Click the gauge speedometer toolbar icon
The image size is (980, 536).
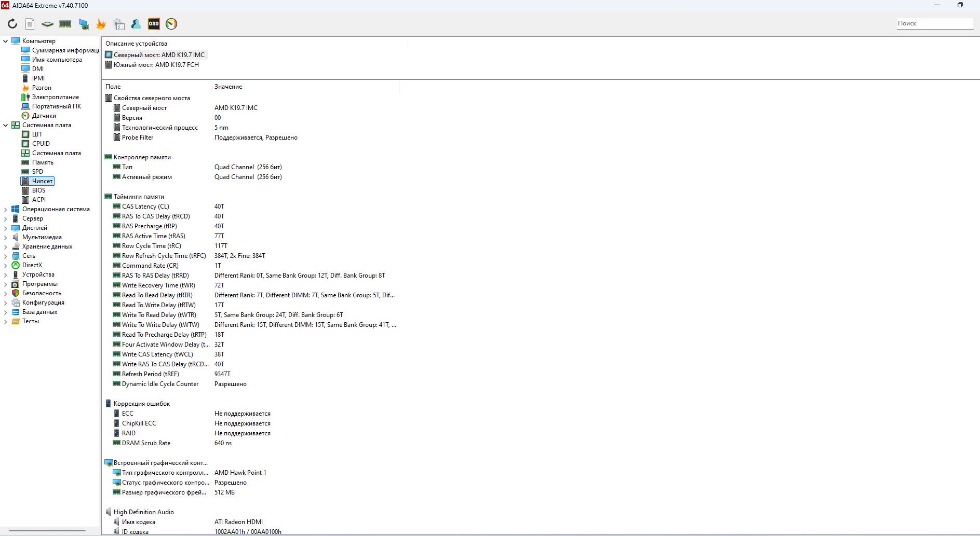tap(171, 24)
